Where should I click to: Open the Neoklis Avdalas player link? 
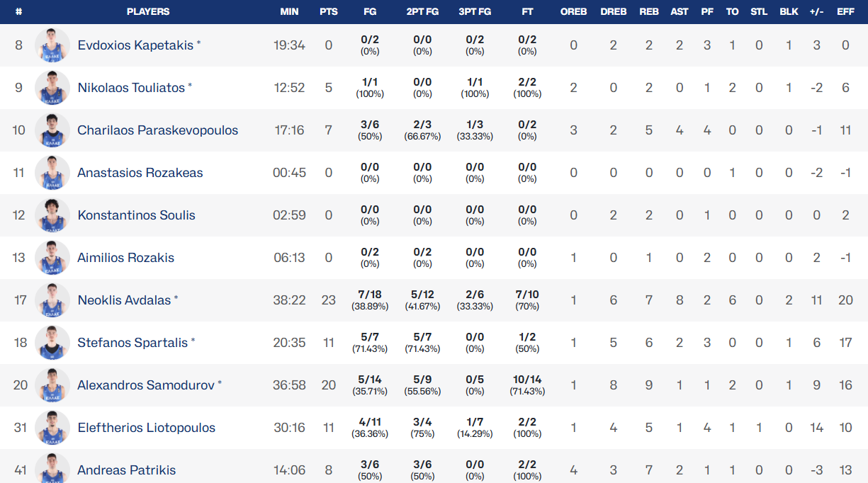point(124,300)
